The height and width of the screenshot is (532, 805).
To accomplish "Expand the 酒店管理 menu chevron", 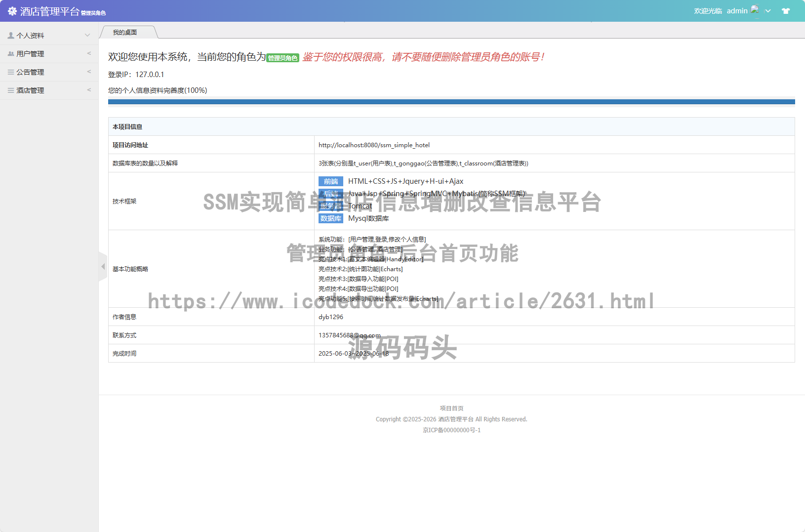I will (89, 90).
